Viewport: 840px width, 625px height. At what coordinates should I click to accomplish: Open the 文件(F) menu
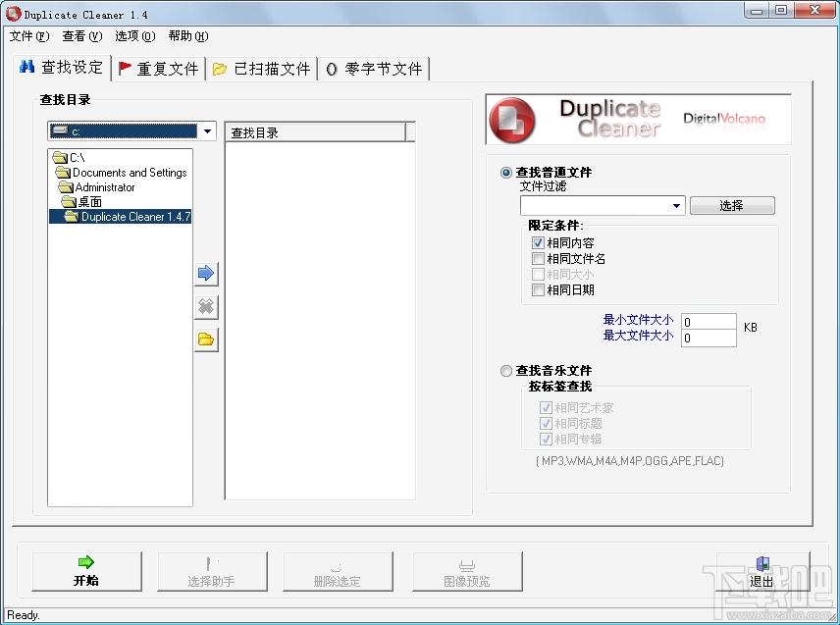(x=29, y=36)
